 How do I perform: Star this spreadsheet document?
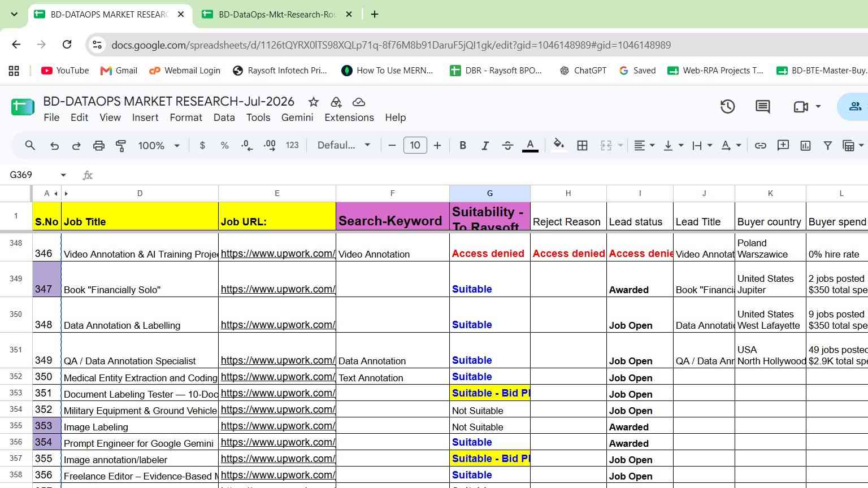tap(313, 102)
